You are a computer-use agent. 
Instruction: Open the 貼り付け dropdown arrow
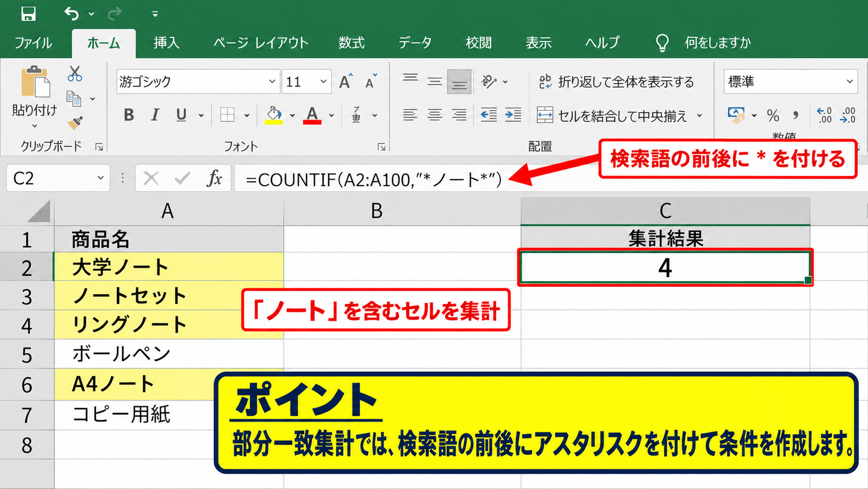[x=35, y=126]
